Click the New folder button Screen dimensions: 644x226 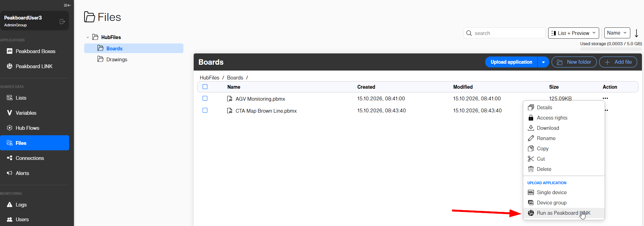click(574, 62)
